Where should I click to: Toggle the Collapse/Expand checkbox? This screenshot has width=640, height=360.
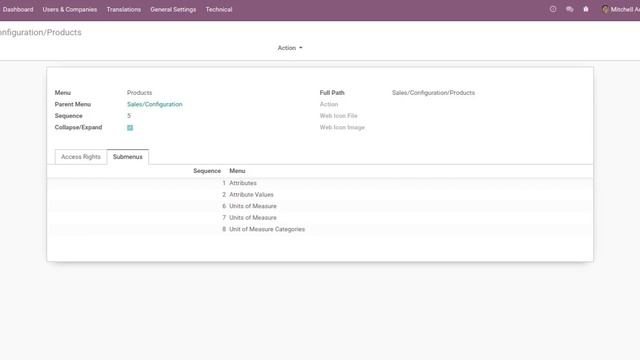pos(130,128)
